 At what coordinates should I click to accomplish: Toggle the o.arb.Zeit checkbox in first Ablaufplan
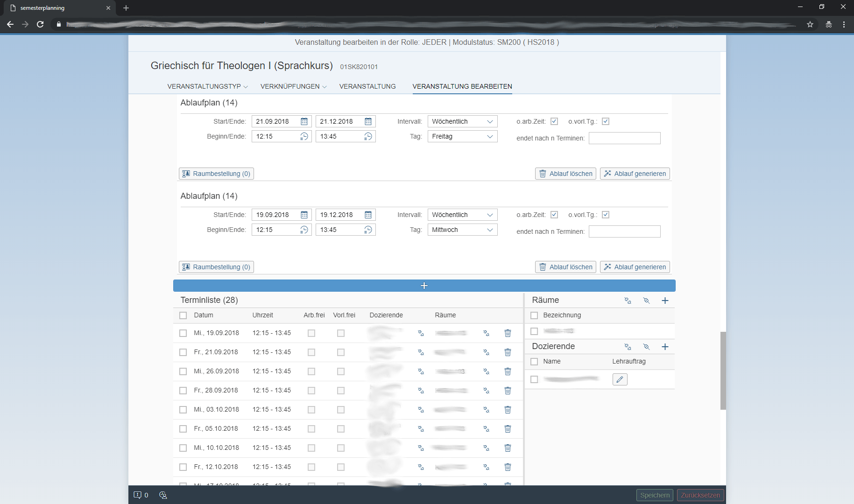pyautogui.click(x=554, y=121)
